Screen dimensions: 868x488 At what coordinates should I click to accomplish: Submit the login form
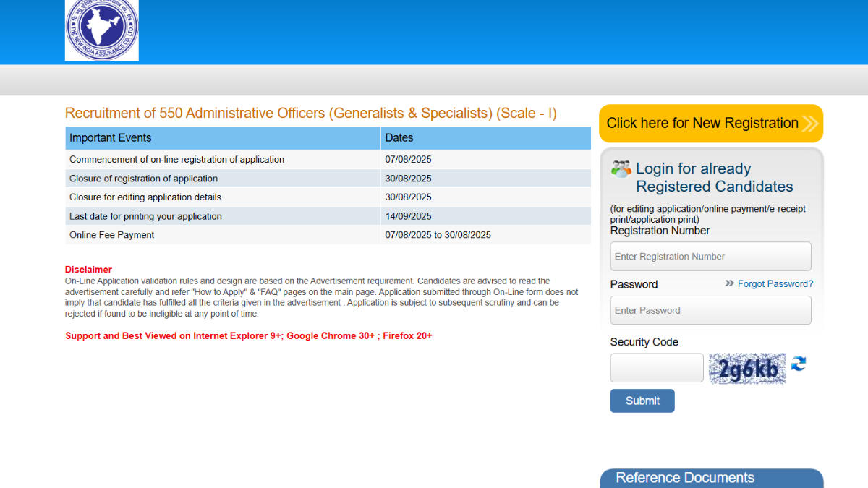point(642,401)
